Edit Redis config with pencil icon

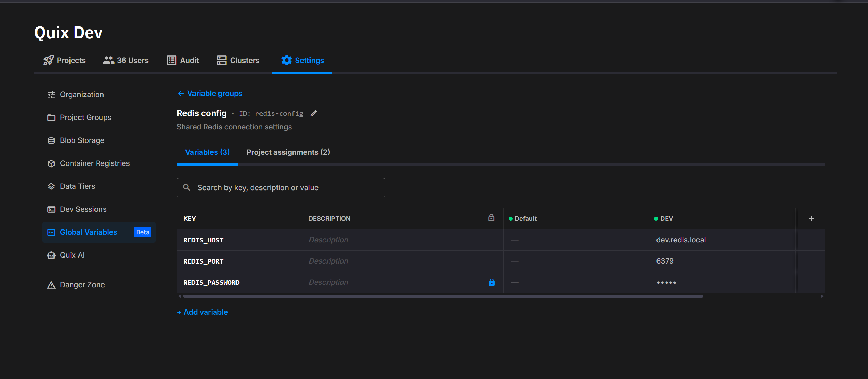(314, 113)
